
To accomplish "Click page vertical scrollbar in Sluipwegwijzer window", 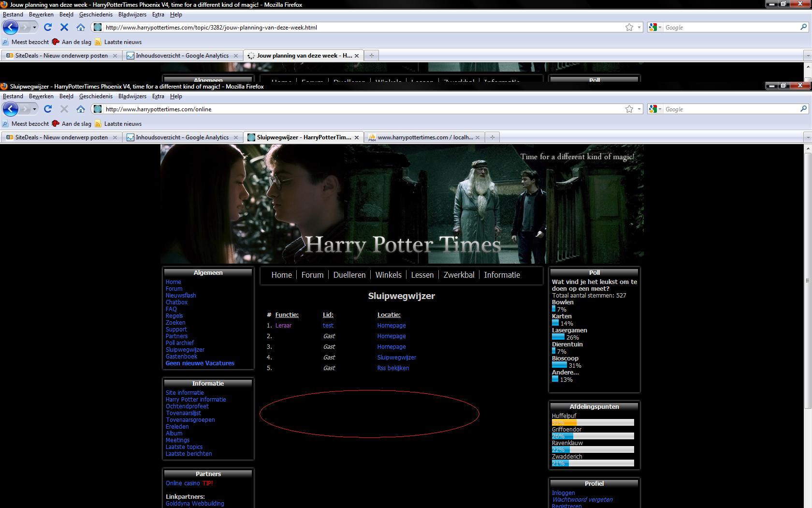I will coord(808,281).
